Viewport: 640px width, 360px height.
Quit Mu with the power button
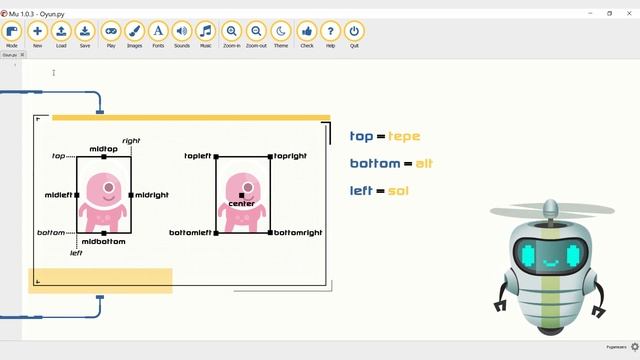(354, 35)
